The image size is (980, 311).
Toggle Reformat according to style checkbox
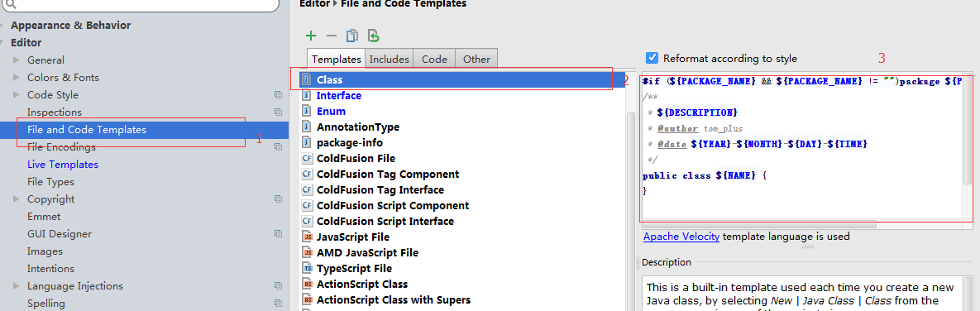652,58
